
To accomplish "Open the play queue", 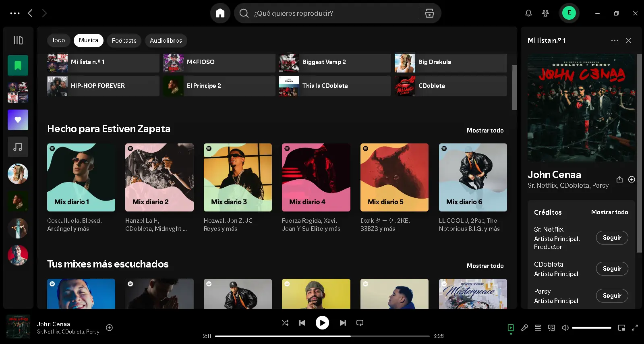I will (x=538, y=327).
